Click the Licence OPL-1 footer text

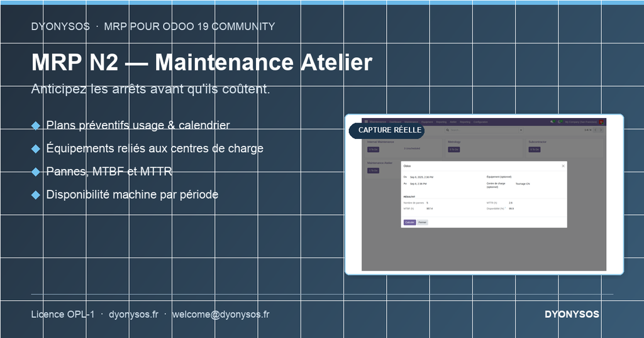(x=63, y=314)
